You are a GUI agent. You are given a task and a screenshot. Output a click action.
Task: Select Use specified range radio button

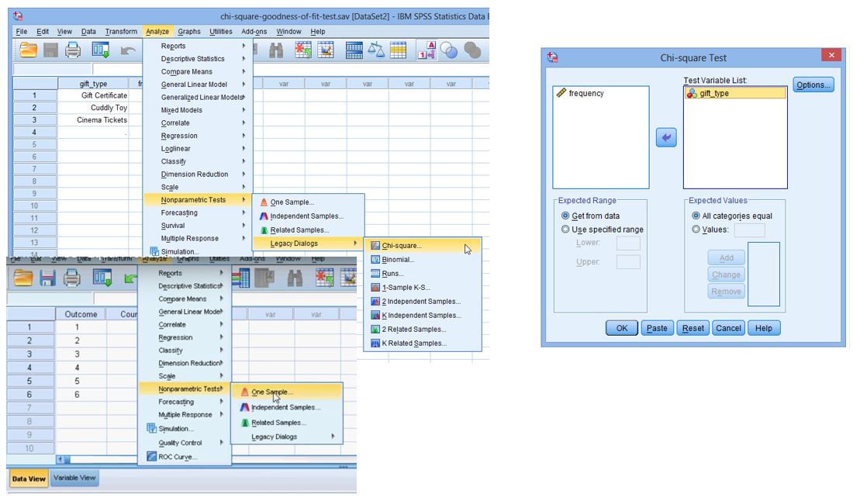[565, 230]
